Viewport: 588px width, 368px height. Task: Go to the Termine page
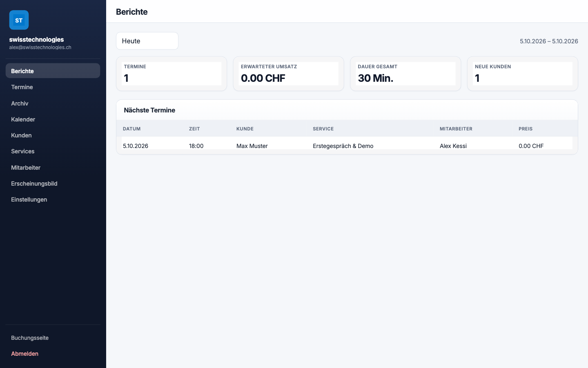point(53,87)
